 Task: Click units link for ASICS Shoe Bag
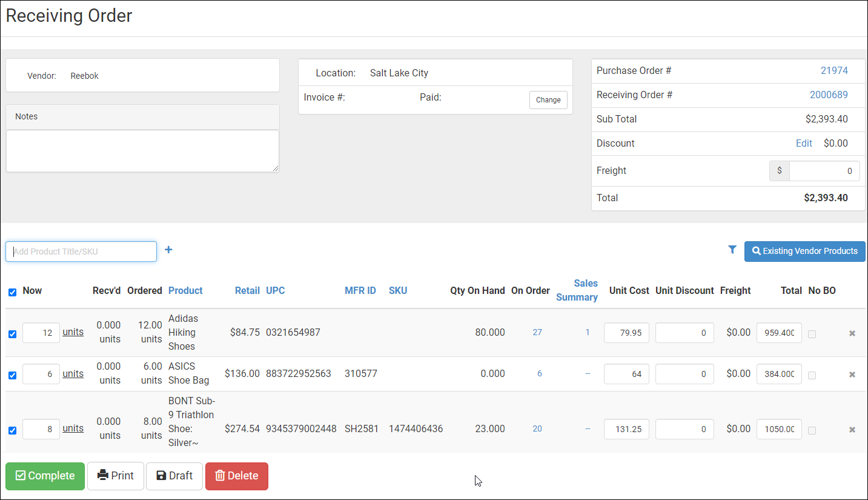73,373
